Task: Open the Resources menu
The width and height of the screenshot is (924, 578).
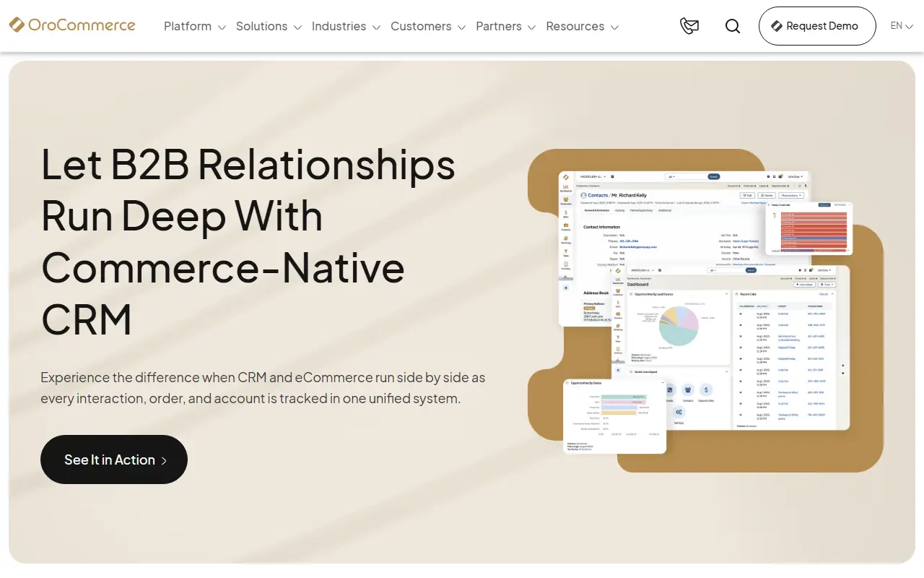Action: [x=575, y=26]
